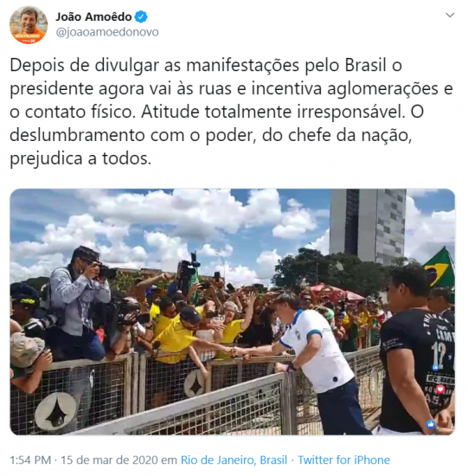Open the João Amoêdo display name
Viewport: 468px width, 476px height.
[93, 16]
